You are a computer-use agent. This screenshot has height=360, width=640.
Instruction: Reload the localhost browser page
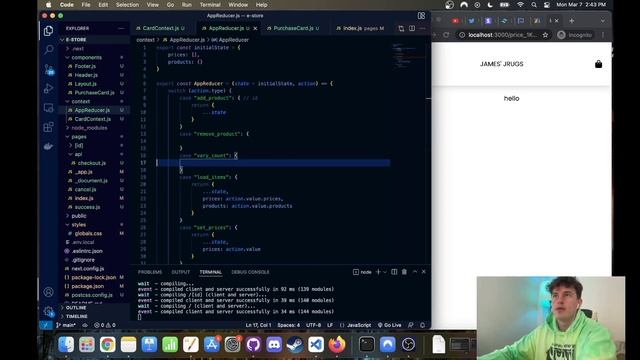point(446,35)
